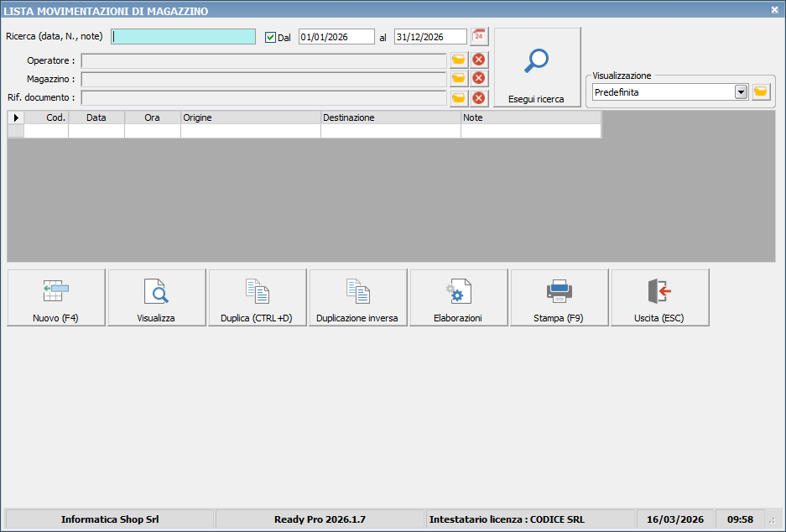Viewport: 786px width, 532px height.
Task: Sort by the Data column header
Action: [96, 117]
